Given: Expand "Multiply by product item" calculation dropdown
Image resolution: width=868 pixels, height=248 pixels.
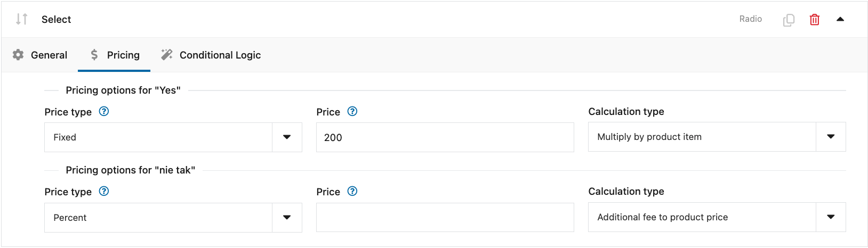Looking at the screenshot, I should point(717,137).
